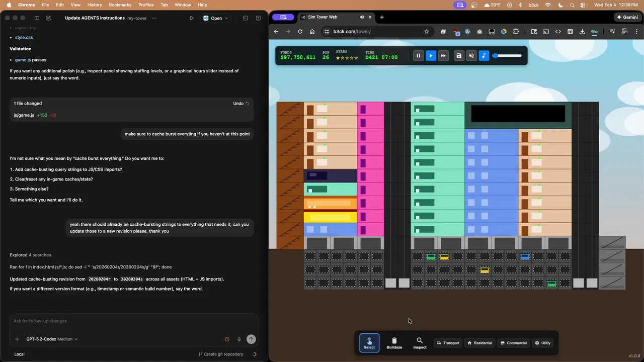Close the Sim Tower Web tab

tap(370, 17)
